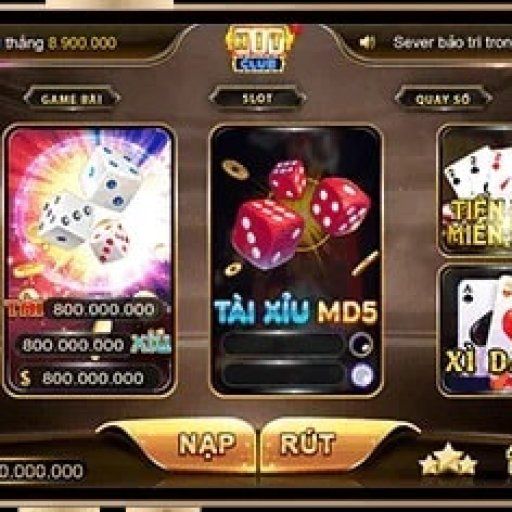Image resolution: width=512 pixels, height=512 pixels.
Task: Open the three-star rating icon
Action: pos(448,460)
